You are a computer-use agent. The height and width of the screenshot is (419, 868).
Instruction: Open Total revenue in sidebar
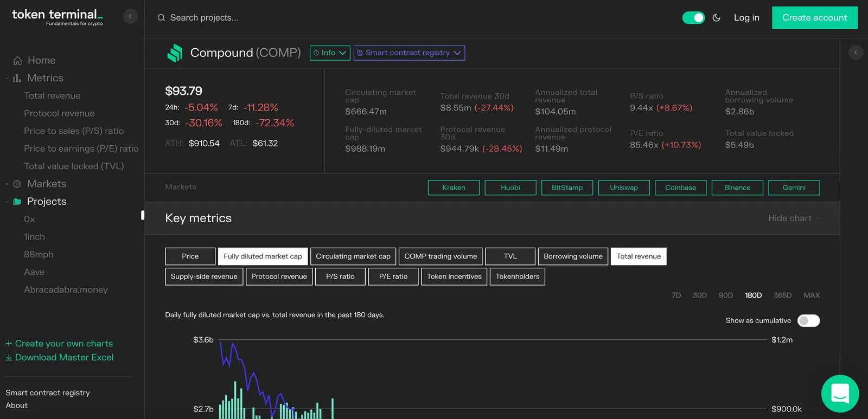point(52,96)
